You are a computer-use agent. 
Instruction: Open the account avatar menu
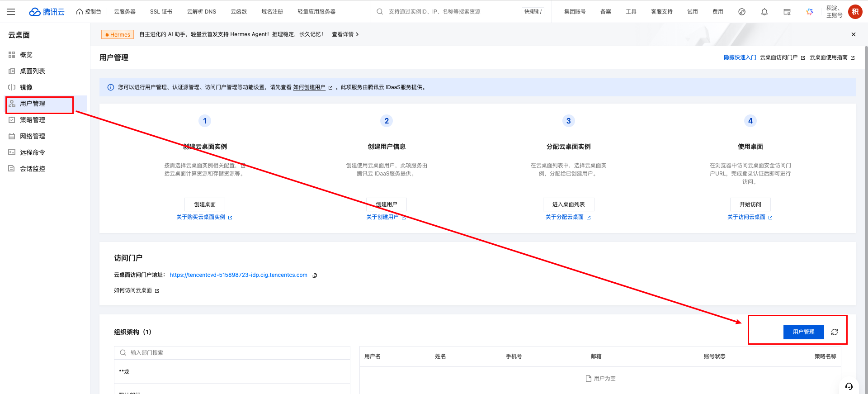pyautogui.click(x=855, y=12)
